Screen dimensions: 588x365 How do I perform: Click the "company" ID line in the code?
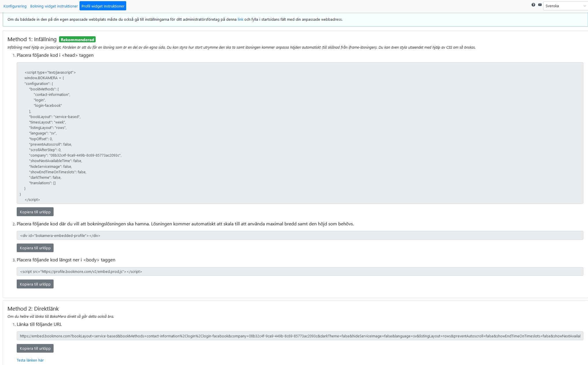[x=75, y=155]
